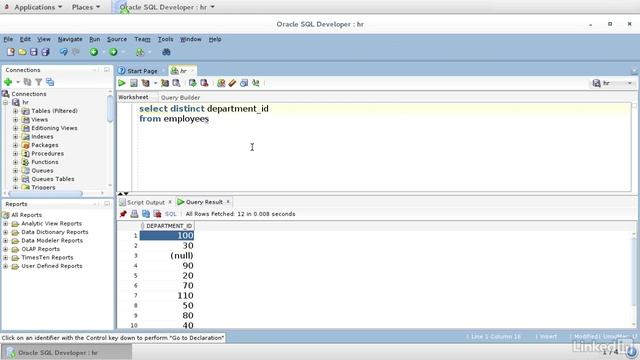Click inside the SQL worksheet editor after employees
This screenshot has width=640, height=360.
(x=209, y=119)
